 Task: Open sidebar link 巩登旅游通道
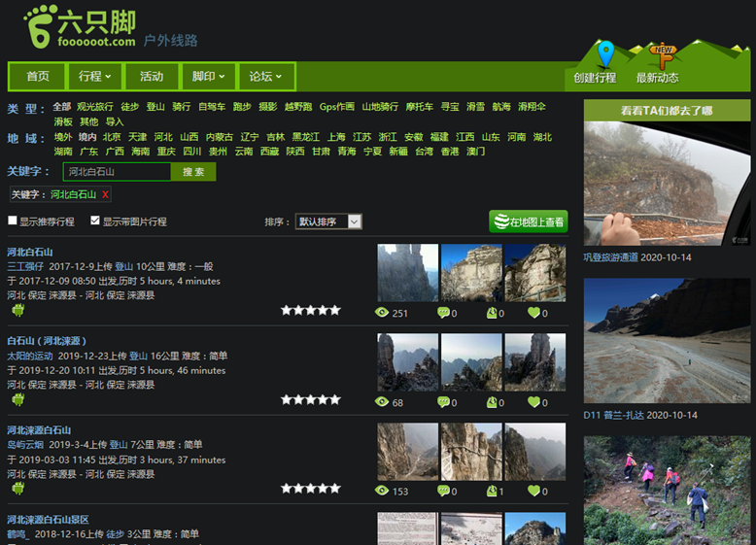611,257
